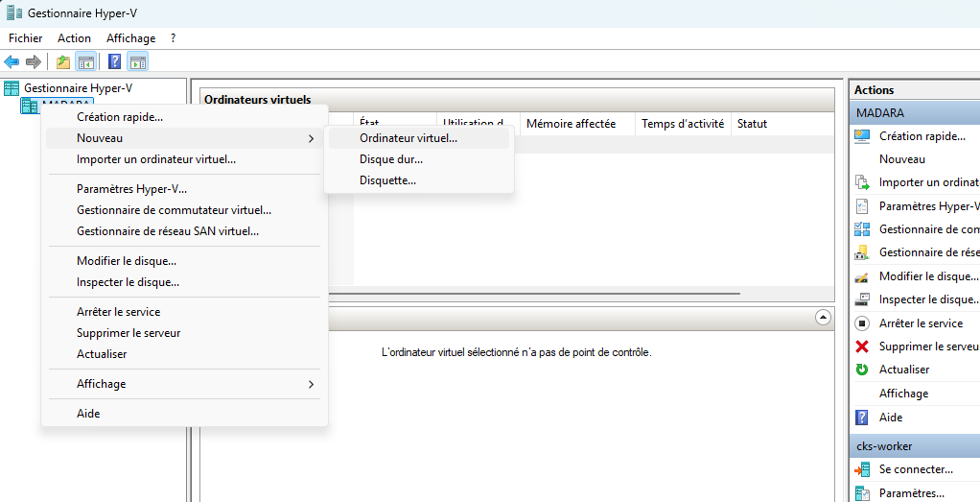The height and width of the screenshot is (502, 980).
Task: Select Disque dur... in submenu
Action: tap(419, 159)
